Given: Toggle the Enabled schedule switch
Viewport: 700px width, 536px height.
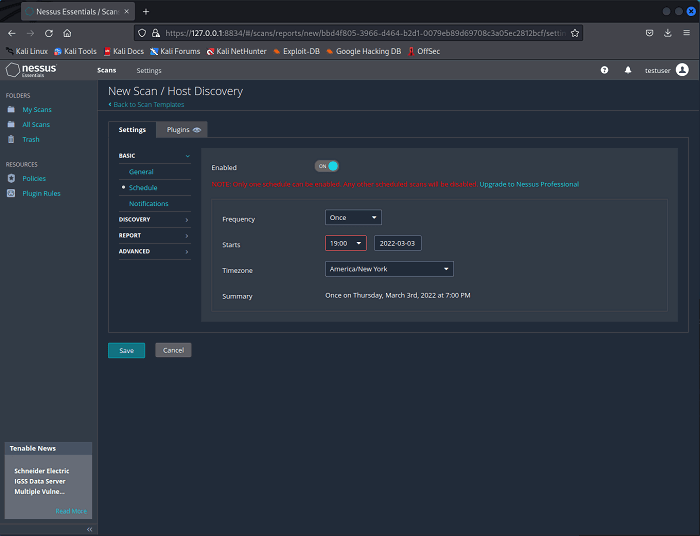Looking at the screenshot, I should (327, 166).
